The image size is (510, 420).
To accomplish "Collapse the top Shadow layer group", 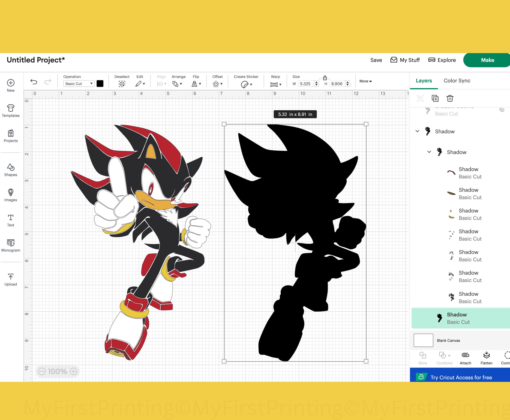I will tap(417, 131).
